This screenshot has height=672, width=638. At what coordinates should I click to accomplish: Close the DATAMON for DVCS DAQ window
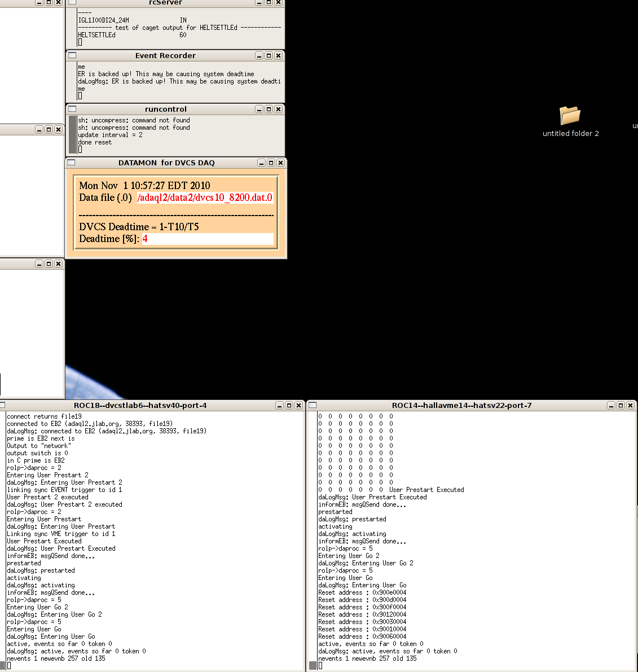pos(280,163)
